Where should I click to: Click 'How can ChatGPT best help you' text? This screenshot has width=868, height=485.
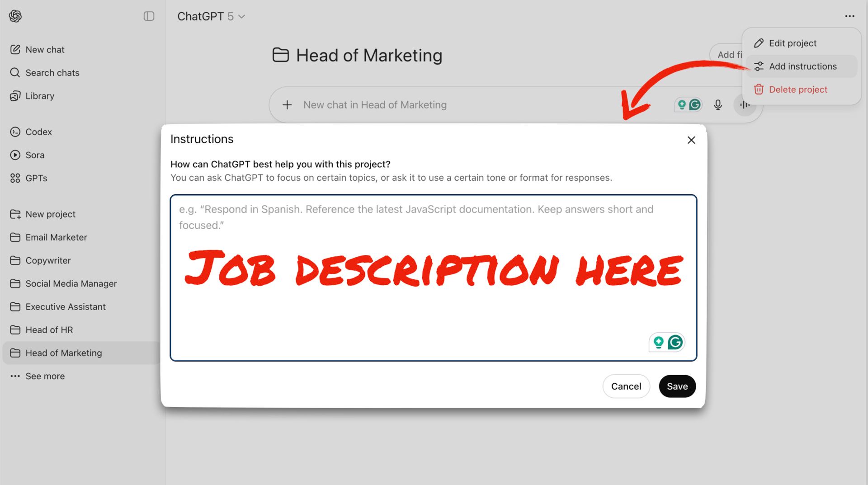[x=280, y=165]
